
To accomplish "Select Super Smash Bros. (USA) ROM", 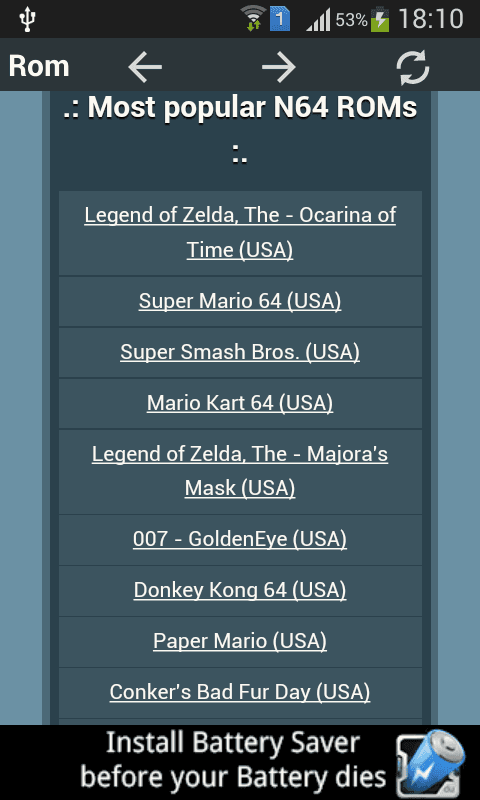I will (240, 352).
